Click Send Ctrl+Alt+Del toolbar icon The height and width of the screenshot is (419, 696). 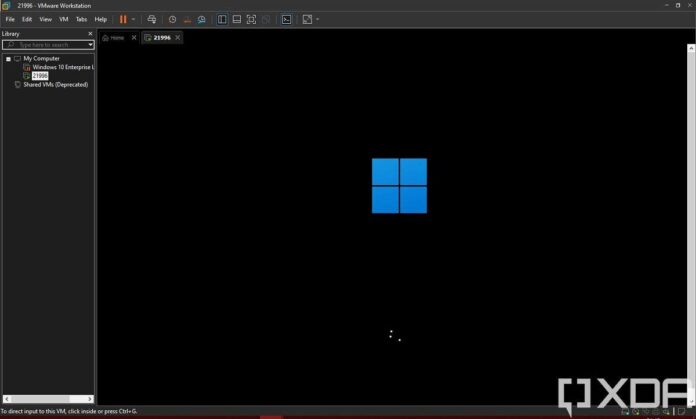coord(152,19)
